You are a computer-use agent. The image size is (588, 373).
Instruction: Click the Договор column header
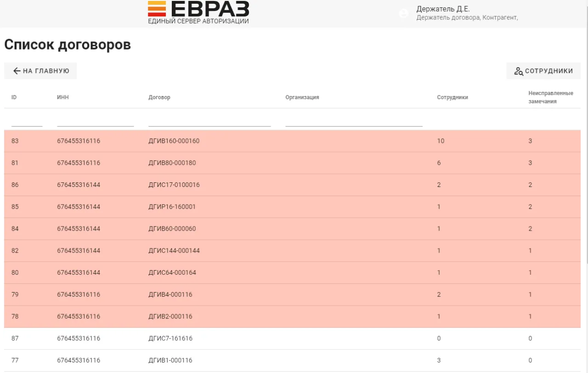point(159,97)
